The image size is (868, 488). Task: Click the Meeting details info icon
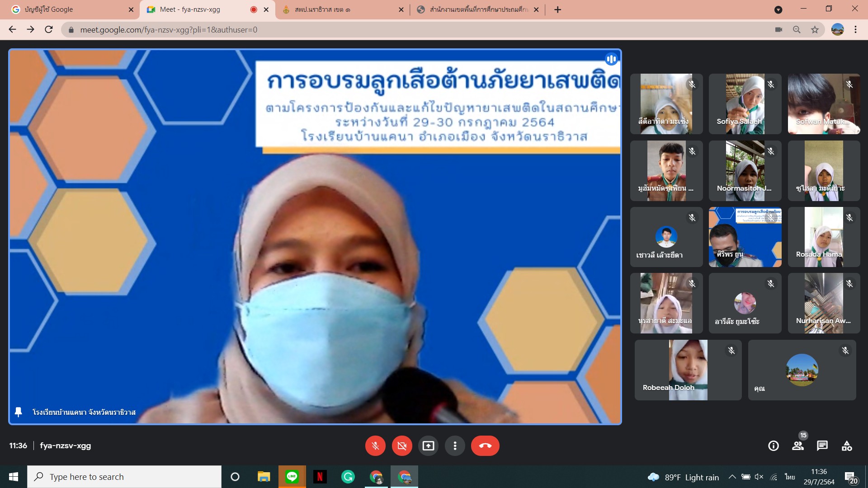[774, 446]
